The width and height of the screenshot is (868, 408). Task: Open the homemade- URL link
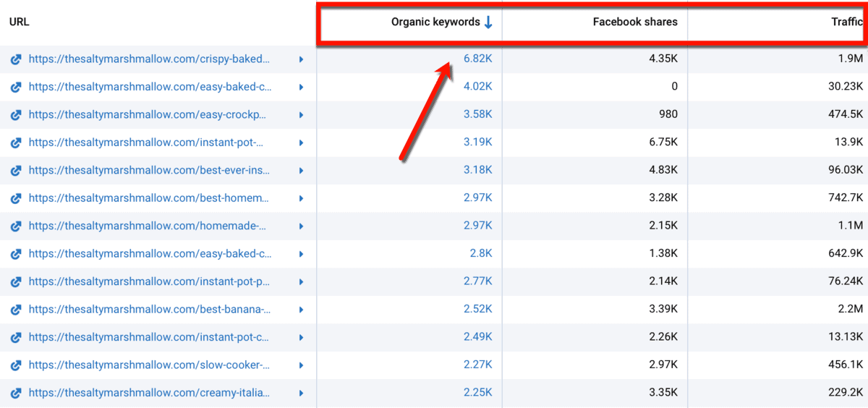[147, 226]
